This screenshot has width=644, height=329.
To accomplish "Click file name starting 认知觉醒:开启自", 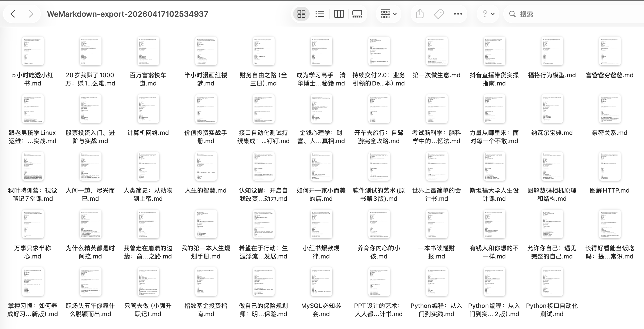I will (264, 195).
